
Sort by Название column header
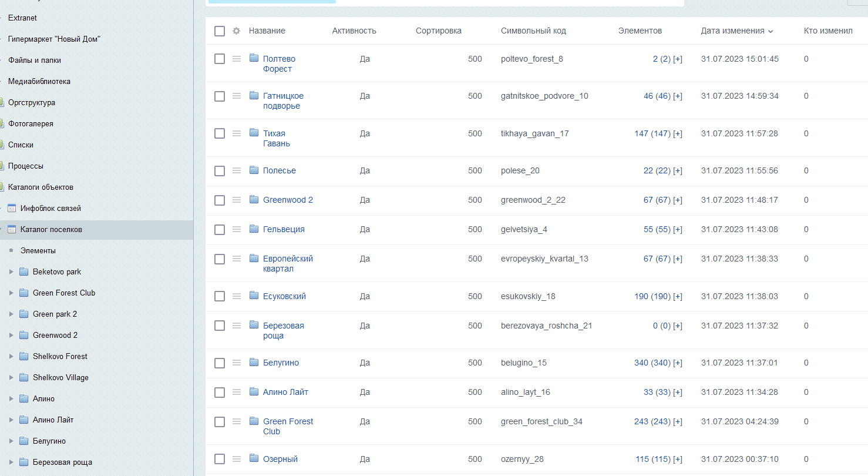pyautogui.click(x=267, y=31)
